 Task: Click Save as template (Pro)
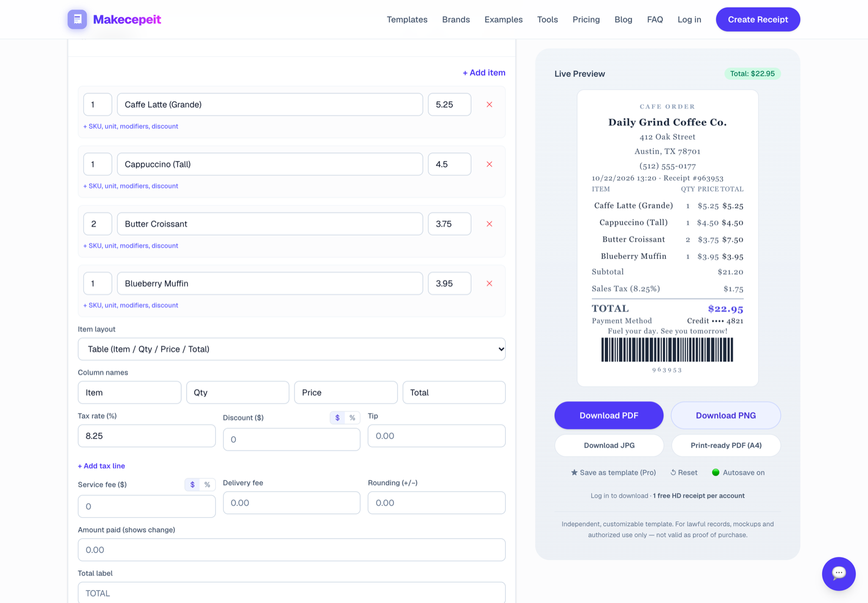coord(613,473)
